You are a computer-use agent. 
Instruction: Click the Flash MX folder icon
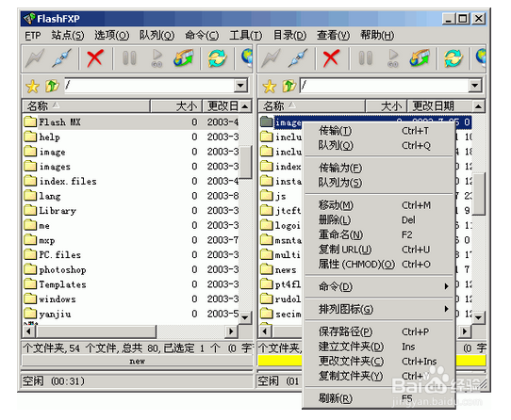point(30,121)
